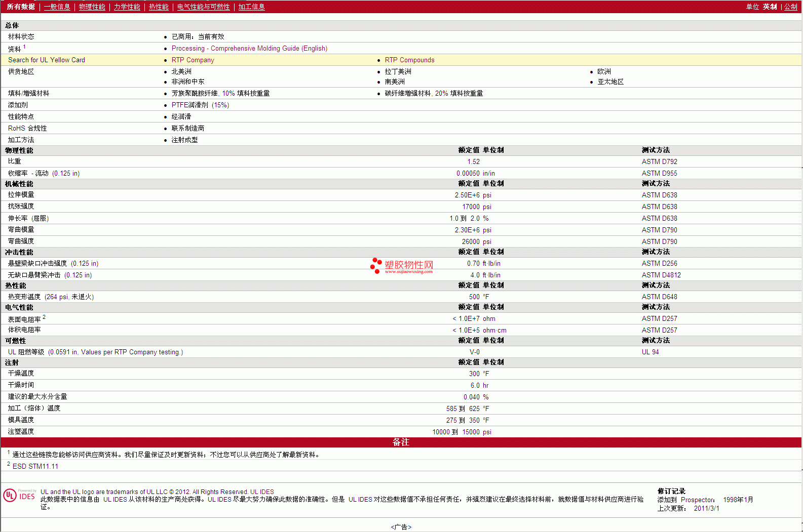Click the ASTM D955 test method
Image resolution: width=803 pixels, height=532 pixels.
(660, 173)
